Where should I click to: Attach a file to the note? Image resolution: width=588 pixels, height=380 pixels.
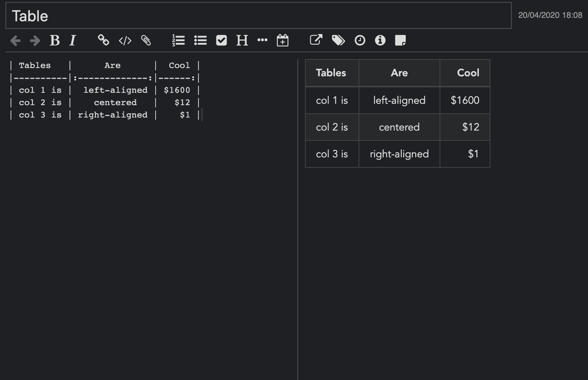pyautogui.click(x=146, y=41)
